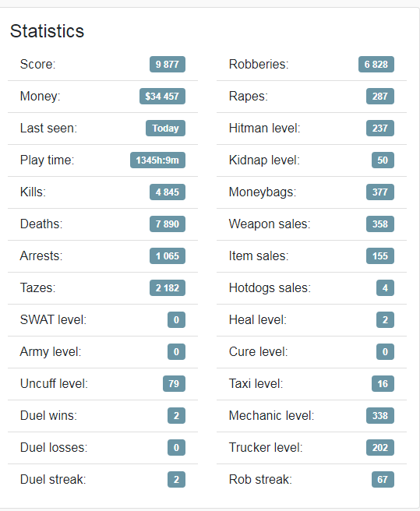Click the Kidnap level badge 50
Image resolution: width=420 pixels, height=511 pixels.
383,160
